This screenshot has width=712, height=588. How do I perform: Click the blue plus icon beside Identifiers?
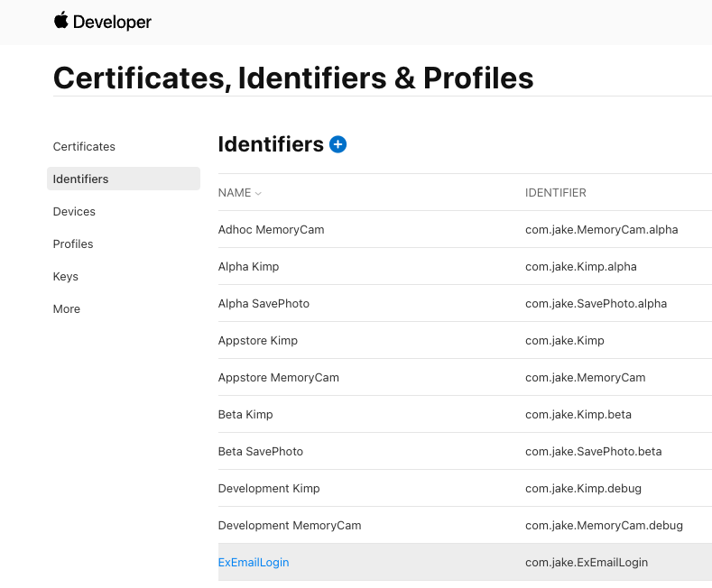338,144
